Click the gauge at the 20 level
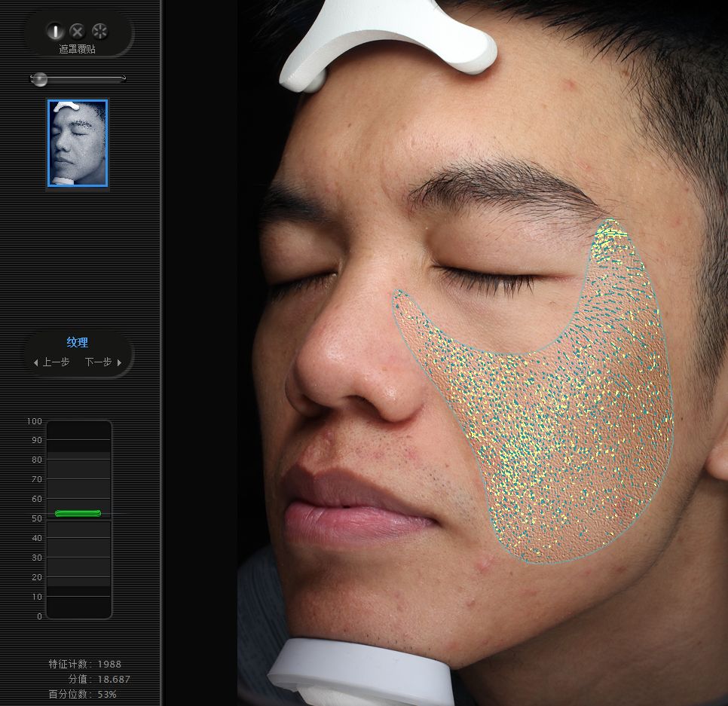This screenshot has width=728, height=706. point(78,577)
